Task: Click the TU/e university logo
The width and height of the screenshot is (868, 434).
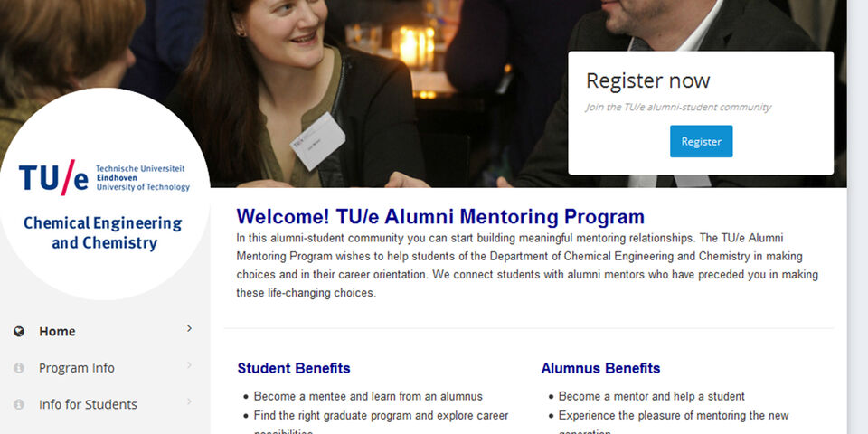Action: [104, 176]
